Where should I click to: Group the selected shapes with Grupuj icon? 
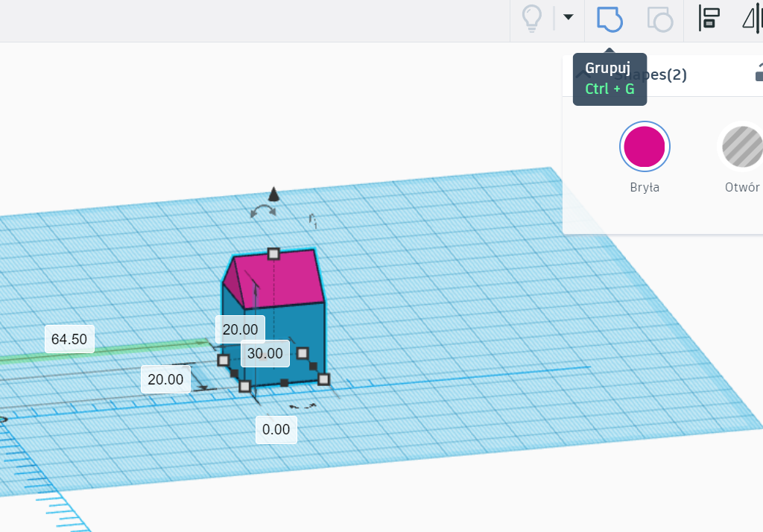click(x=610, y=19)
